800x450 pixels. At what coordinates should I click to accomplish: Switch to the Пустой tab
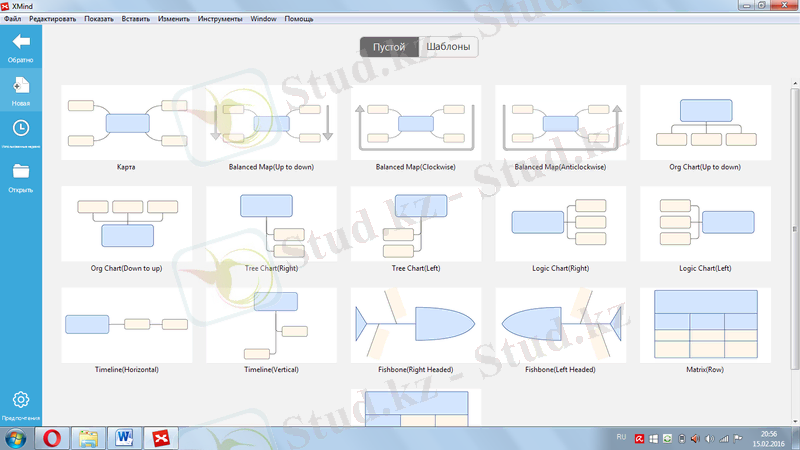[389, 47]
